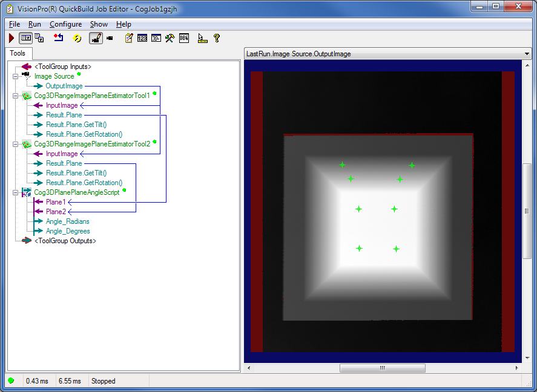The image size is (537, 392).
Task: Open the Configure menu
Action: click(66, 24)
